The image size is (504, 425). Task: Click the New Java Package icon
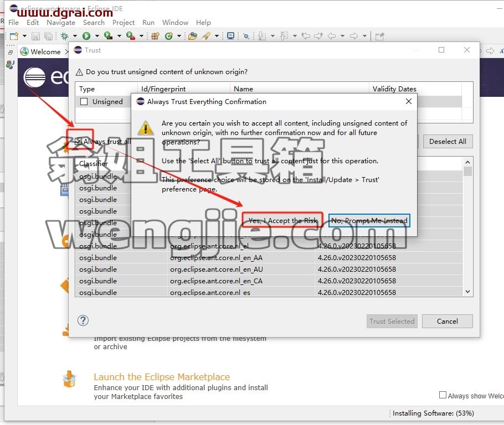tap(156, 36)
